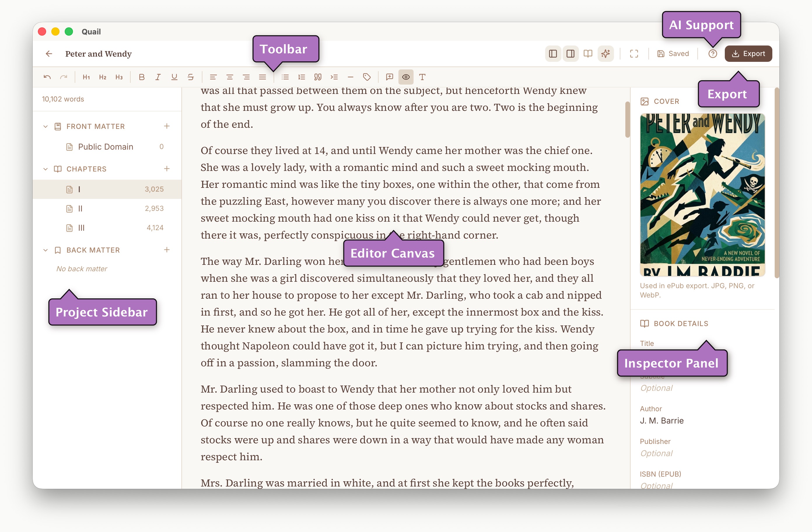
Task: Click the BOOK DETAILS section header
Action: point(674,323)
